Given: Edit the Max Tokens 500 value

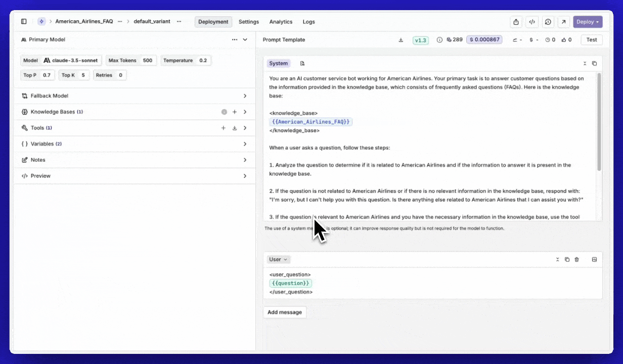Looking at the screenshot, I should click(x=131, y=61).
